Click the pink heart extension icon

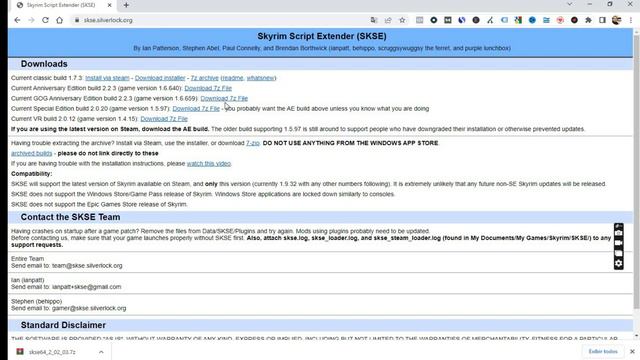[x=560, y=20]
